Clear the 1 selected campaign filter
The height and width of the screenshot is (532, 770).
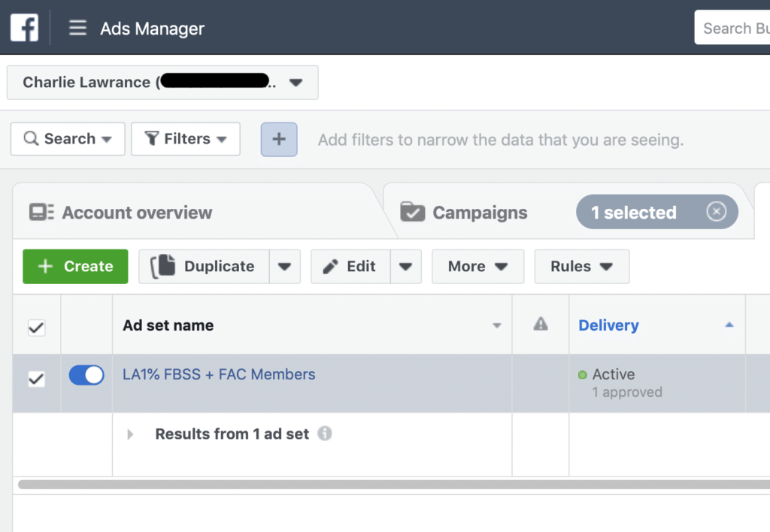[716, 212]
